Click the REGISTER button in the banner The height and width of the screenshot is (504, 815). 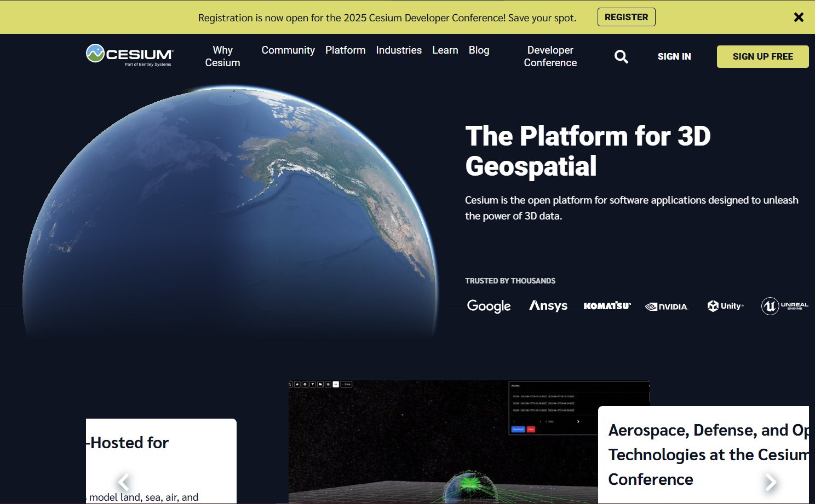click(x=626, y=17)
